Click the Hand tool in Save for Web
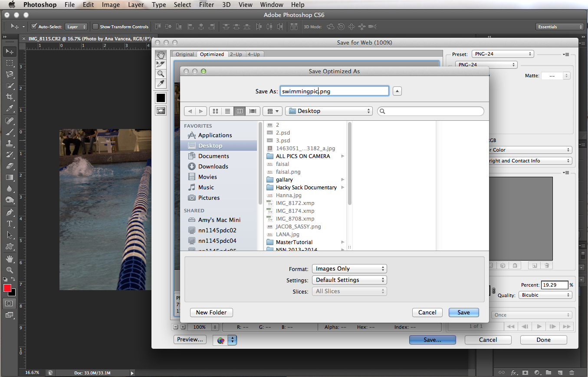The image size is (588, 377). pyautogui.click(x=161, y=55)
